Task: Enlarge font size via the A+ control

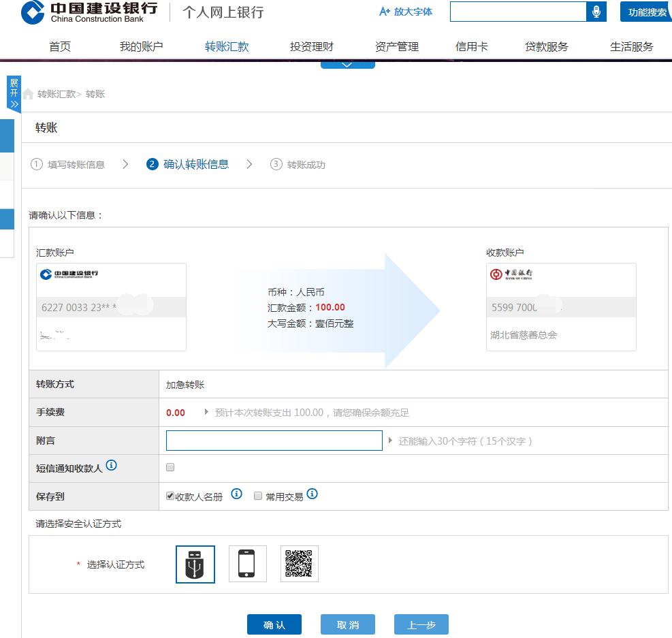Action: [x=405, y=12]
